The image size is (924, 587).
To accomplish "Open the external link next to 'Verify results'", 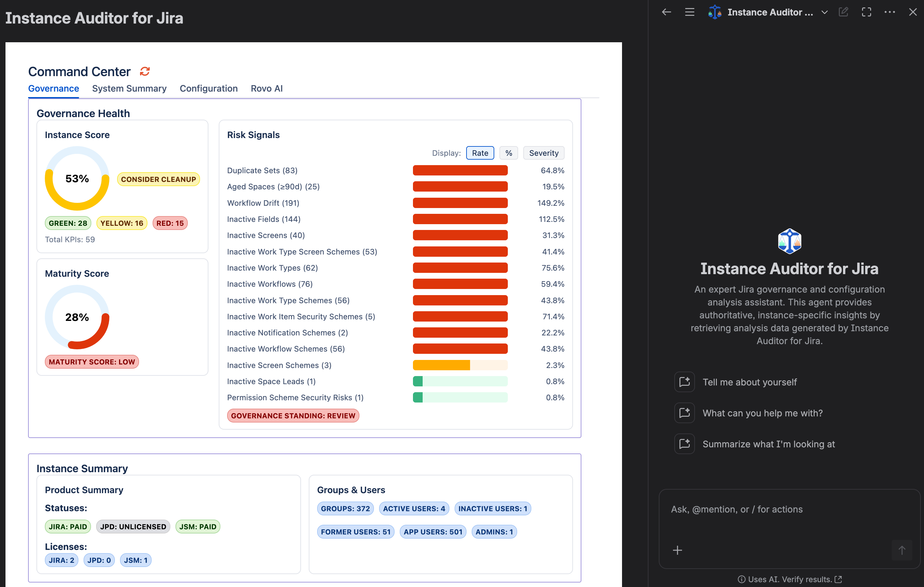I will coord(839,579).
